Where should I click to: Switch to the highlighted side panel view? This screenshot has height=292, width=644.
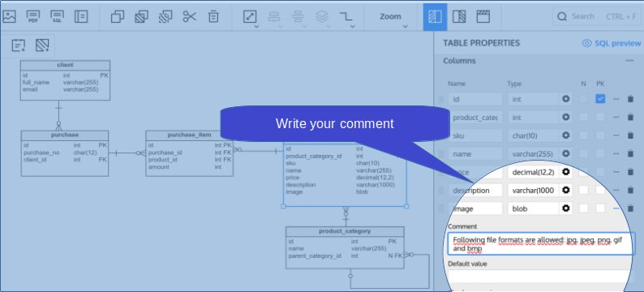[435, 16]
